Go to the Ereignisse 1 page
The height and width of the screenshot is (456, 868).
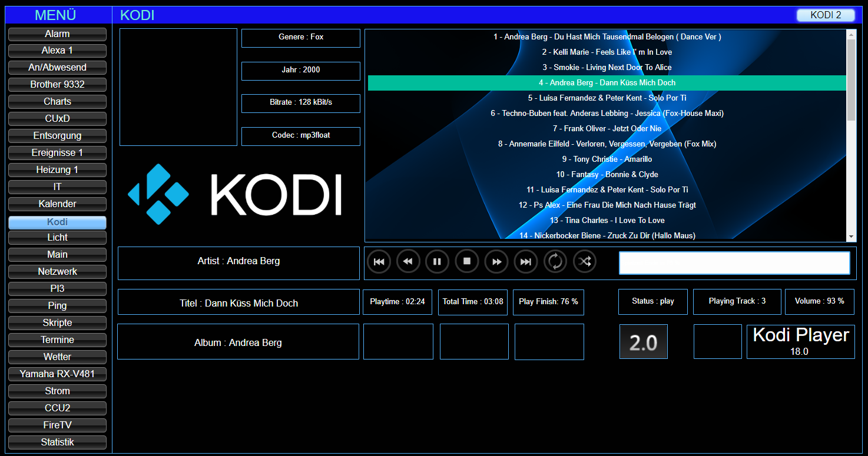coord(57,153)
